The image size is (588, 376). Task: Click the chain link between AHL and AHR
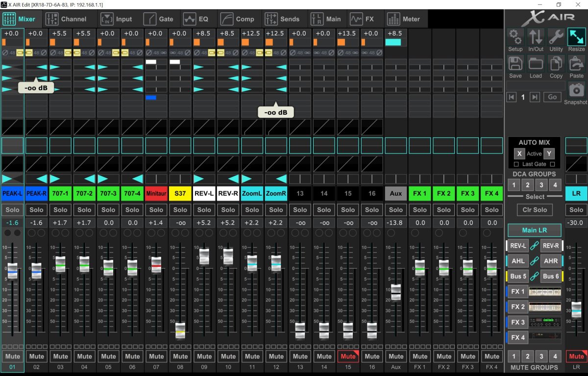click(535, 261)
